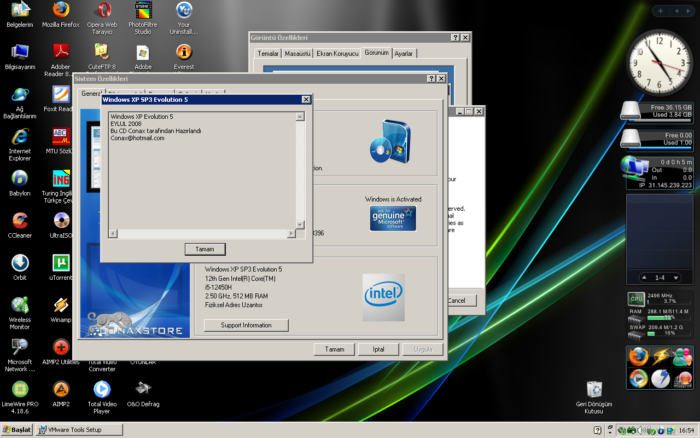700x438 pixels.
Task: Switch to Temalar tab in Görüntü Özellikleri
Action: point(268,54)
